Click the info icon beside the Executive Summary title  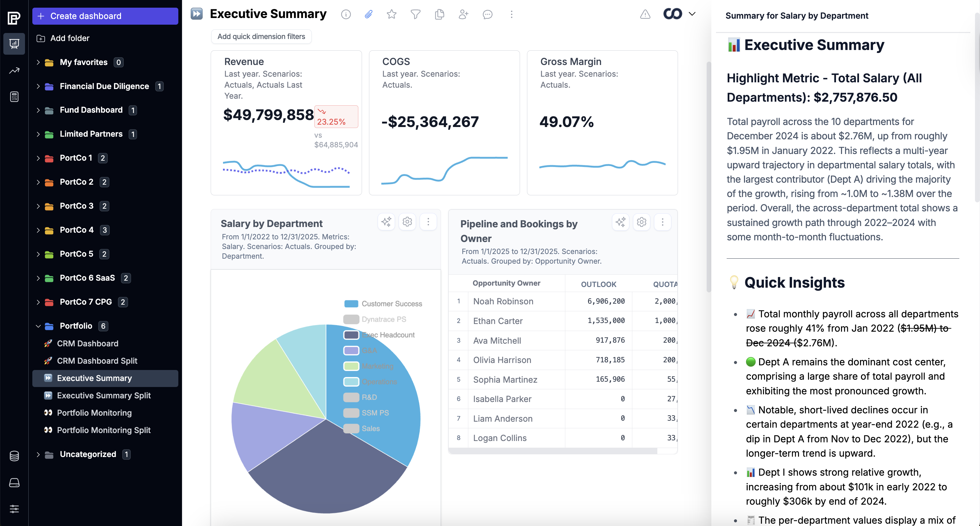coord(345,14)
